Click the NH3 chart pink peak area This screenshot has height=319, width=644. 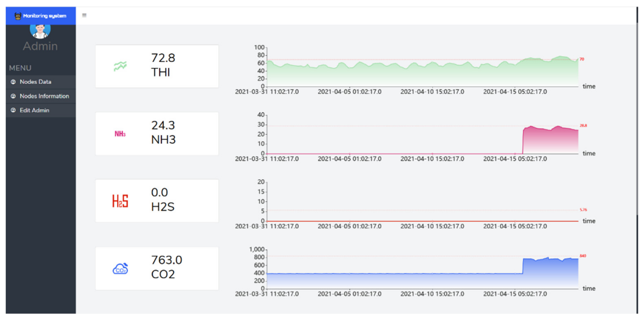point(550,140)
